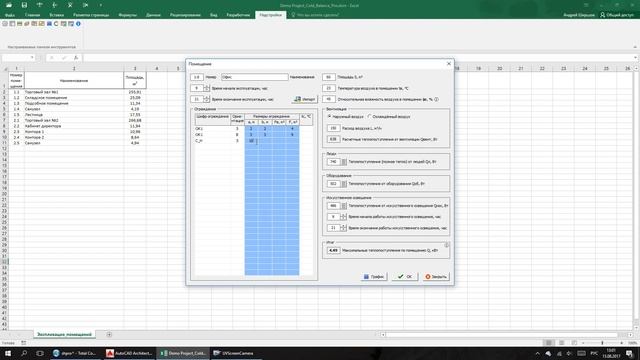
Task: Click cell Кабинет директора in spreadsheet
Action: coord(74,126)
